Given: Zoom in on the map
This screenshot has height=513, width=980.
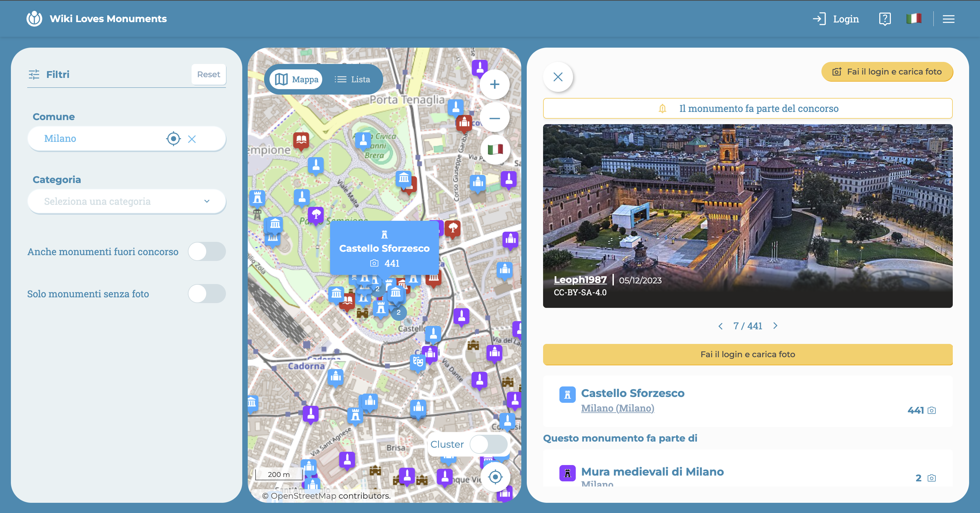Looking at the screenshot, I should [x=494, y=84].
